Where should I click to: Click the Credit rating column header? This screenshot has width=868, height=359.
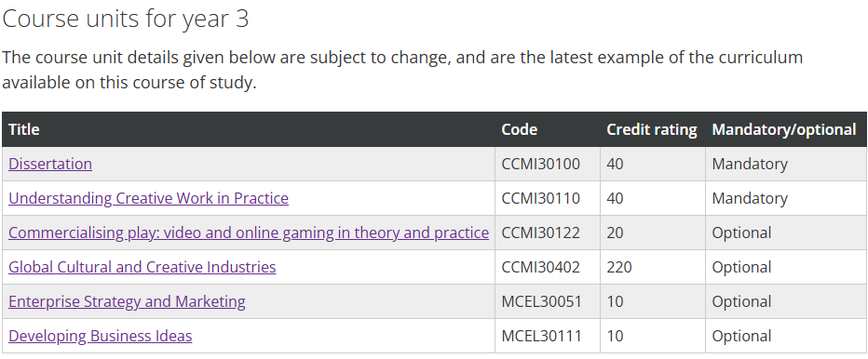[652, 129]
